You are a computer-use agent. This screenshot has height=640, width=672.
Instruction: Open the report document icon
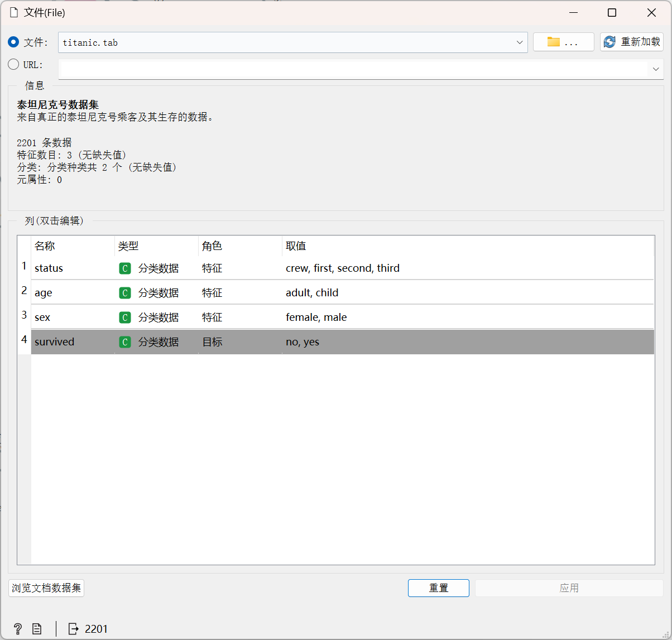coord(37,629)
